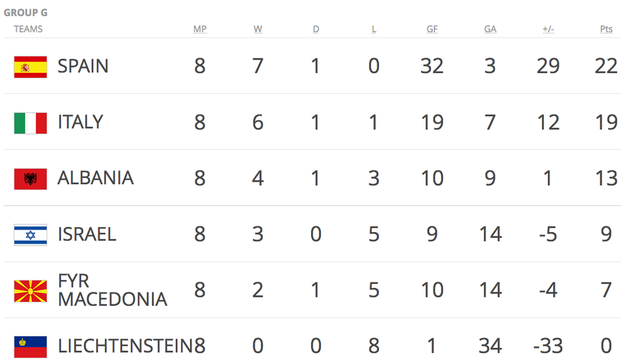621x364 pixels.
Task: Click the GA column header
Action: tap(490, 29)
